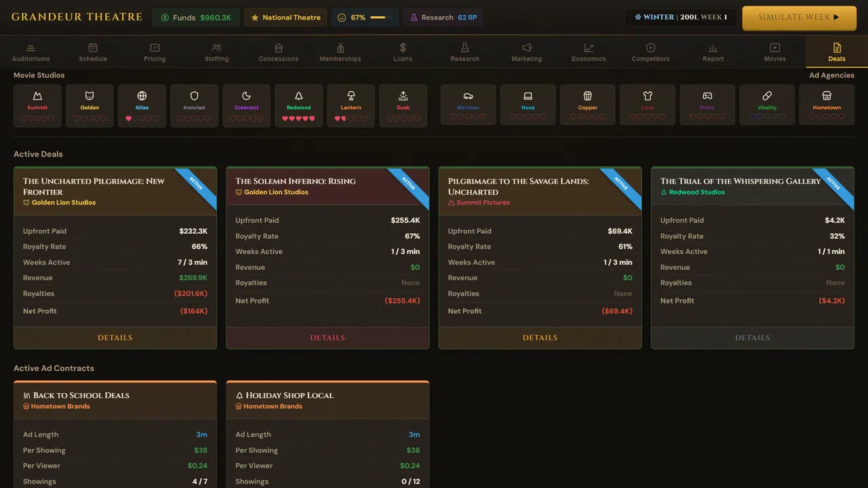The image size is (868, 488).
Task: Select the Vitality ad agency card
Action: click(x=767, y=105)
